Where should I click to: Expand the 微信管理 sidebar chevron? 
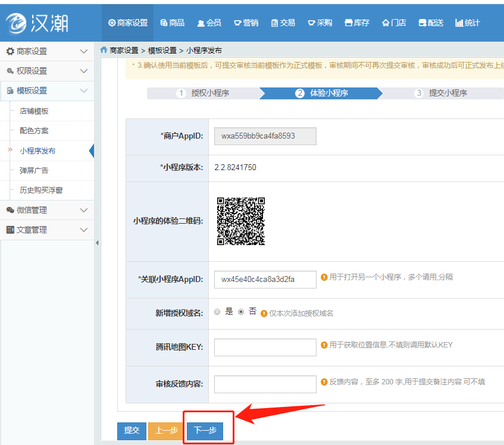point(84,210)
